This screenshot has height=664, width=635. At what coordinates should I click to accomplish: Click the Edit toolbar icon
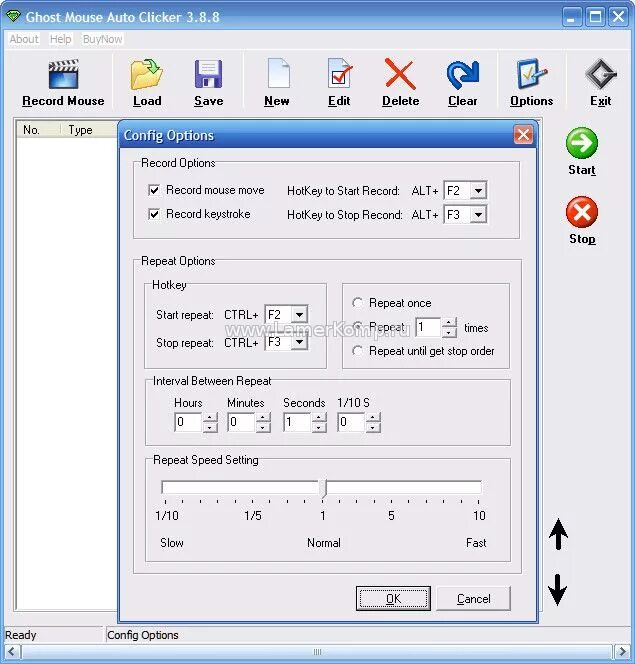(x=340, y=73)
